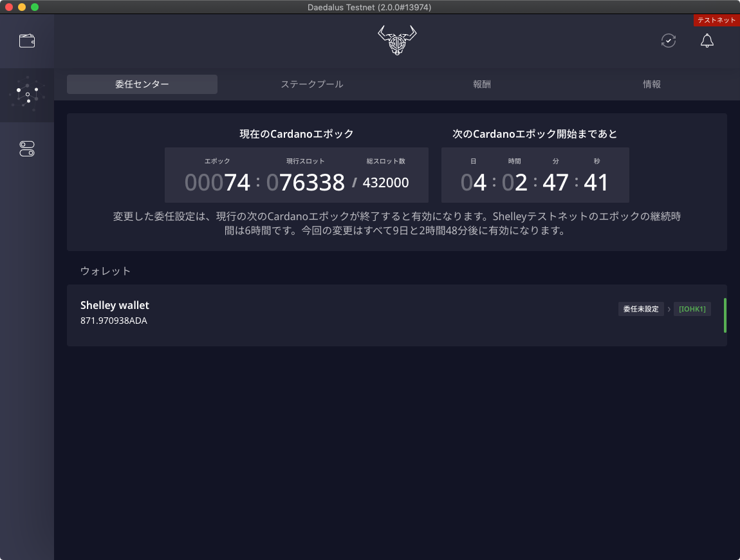740x560 pixels.
Task: Click the countdown seconds value 41
Action: pos(596,182)
